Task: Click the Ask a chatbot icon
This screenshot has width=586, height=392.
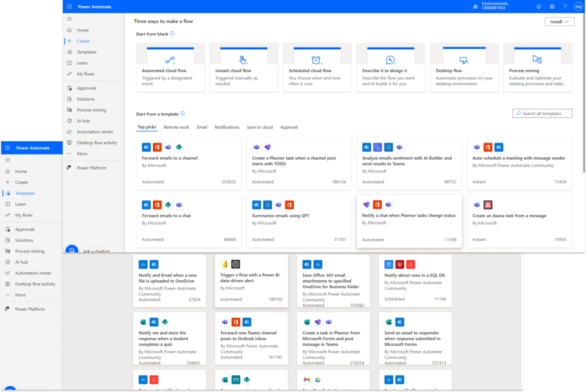Action: coord(72,250)
